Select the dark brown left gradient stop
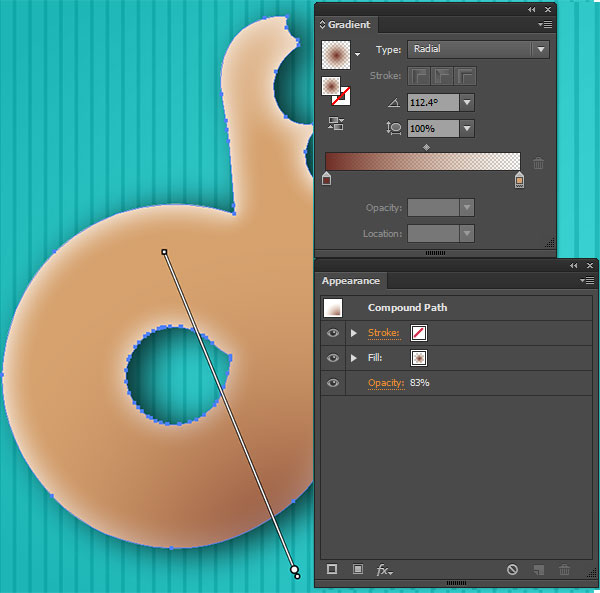The height and width of the screenshot is (593, 600). [x=326, y=180]
